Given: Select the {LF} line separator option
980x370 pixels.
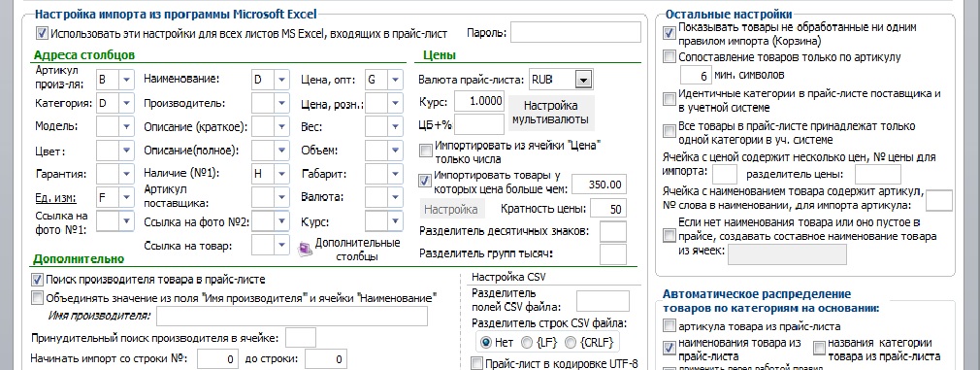Looking at the screenshot, I should (x=527, y=343).
